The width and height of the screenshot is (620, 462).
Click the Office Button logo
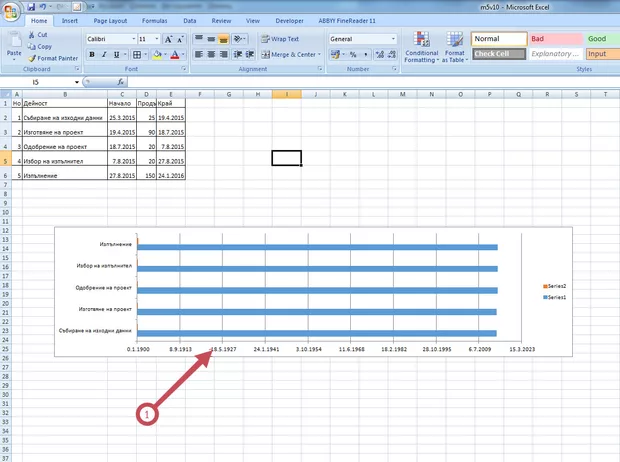11,10
